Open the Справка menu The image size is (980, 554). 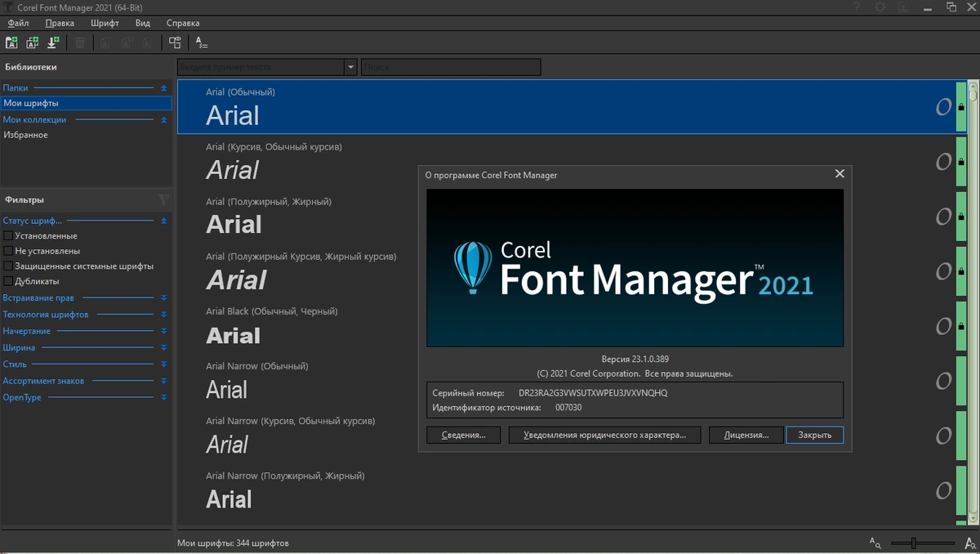(x=182, y=24)
